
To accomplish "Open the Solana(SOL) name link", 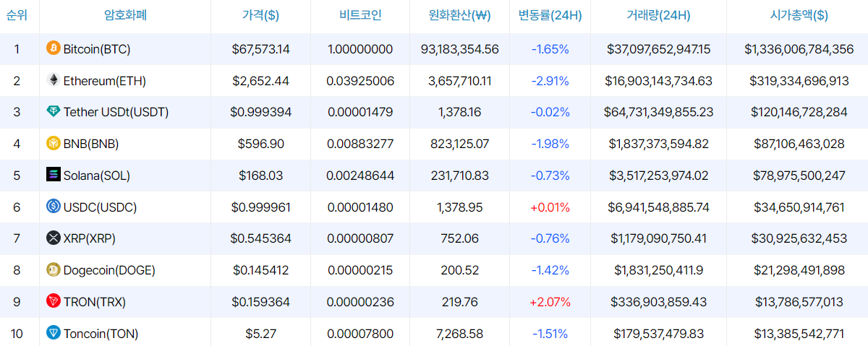I will tap(97, 176).
